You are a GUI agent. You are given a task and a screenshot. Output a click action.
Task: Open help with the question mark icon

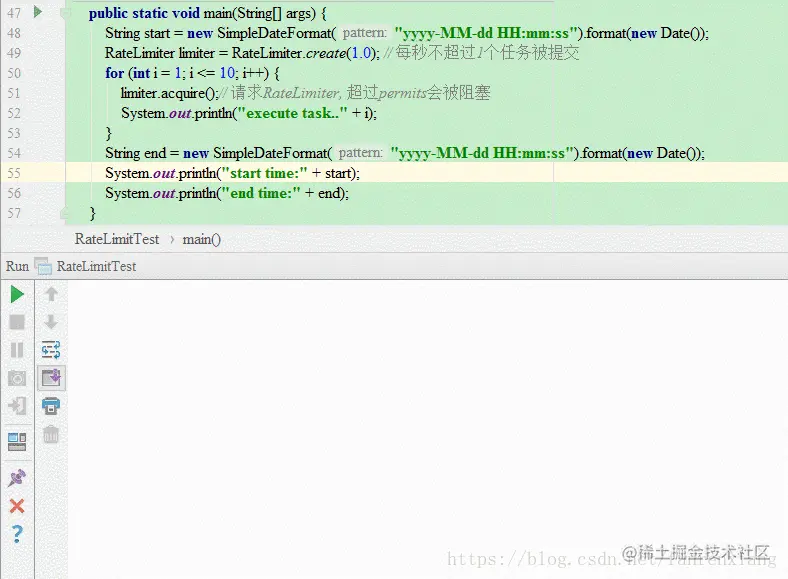pos(17,534)
